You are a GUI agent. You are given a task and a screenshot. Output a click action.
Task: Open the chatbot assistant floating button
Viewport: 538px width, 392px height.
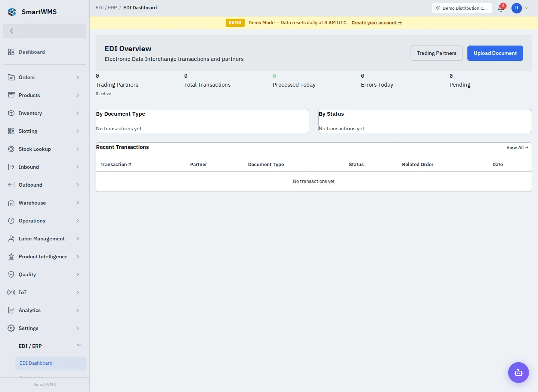click(x=519, y=373)
